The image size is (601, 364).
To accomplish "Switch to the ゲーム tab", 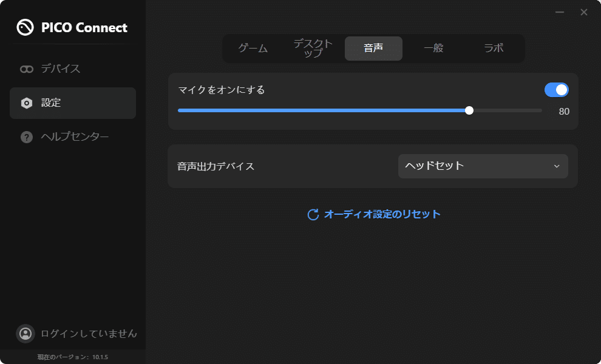I will click(253, 49).
